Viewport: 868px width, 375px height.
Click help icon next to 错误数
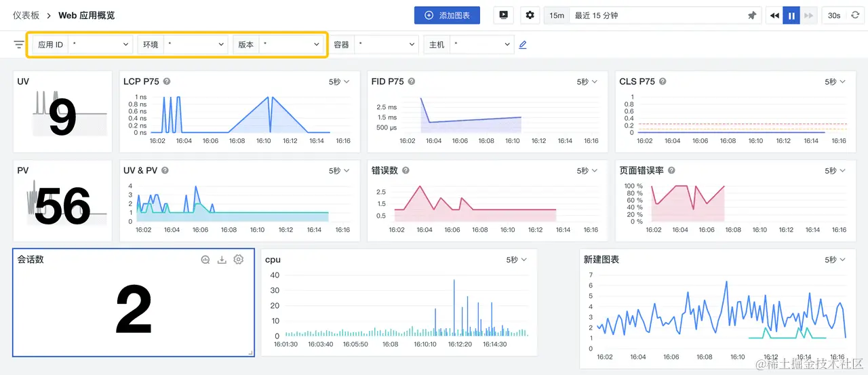tap(406, 171)
